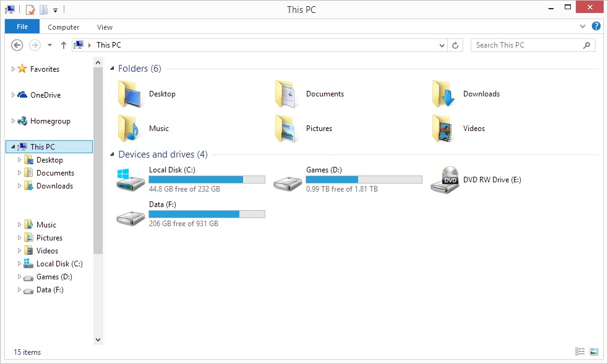Select the DVD RW Drive (E:) icon

(x=445, y=180)
